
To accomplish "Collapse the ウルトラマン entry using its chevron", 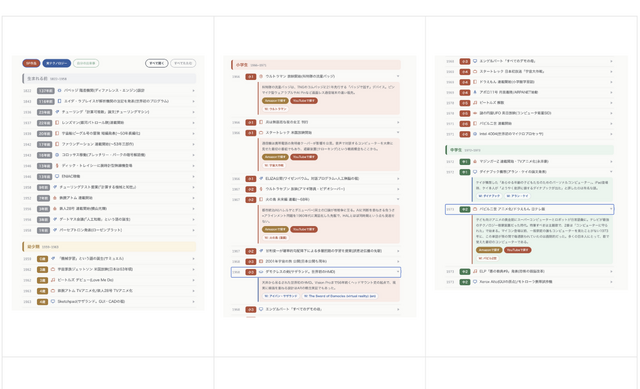I will pos(398,76).
